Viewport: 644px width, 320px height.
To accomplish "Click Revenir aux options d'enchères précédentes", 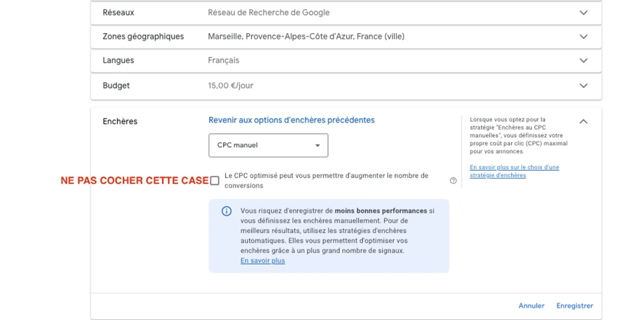I will point(292,120).
